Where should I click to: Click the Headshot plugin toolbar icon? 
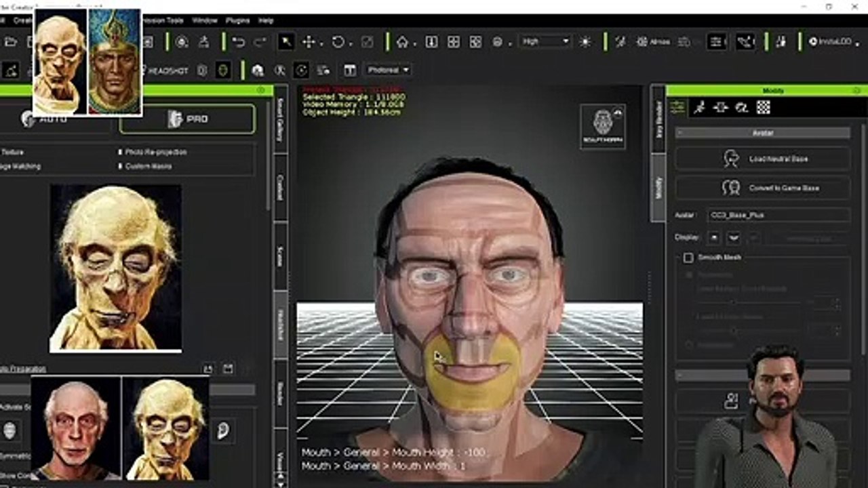pyautogui.click(x=165, y=70)
